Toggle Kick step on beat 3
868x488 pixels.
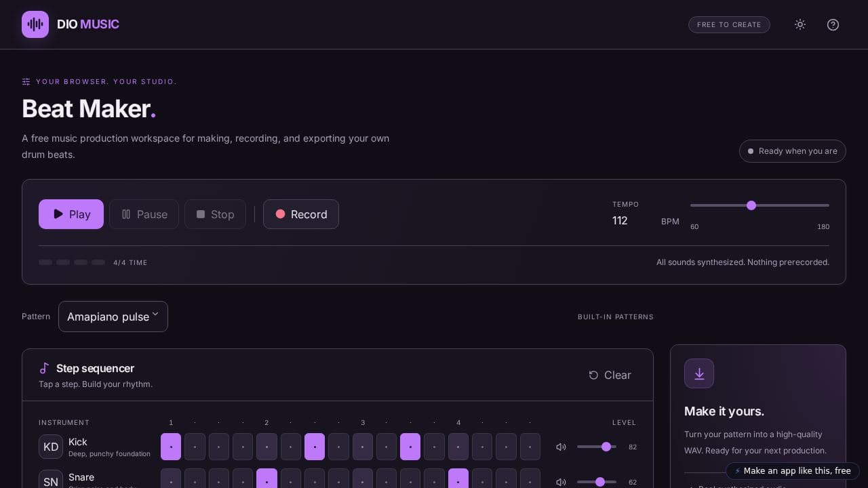[363, 447]
